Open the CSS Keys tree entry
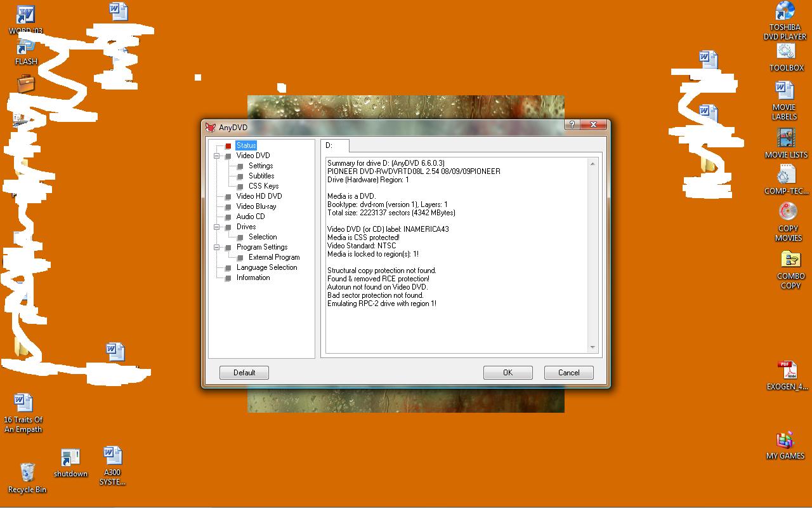 pyautogui.click(x=263, y=186)
